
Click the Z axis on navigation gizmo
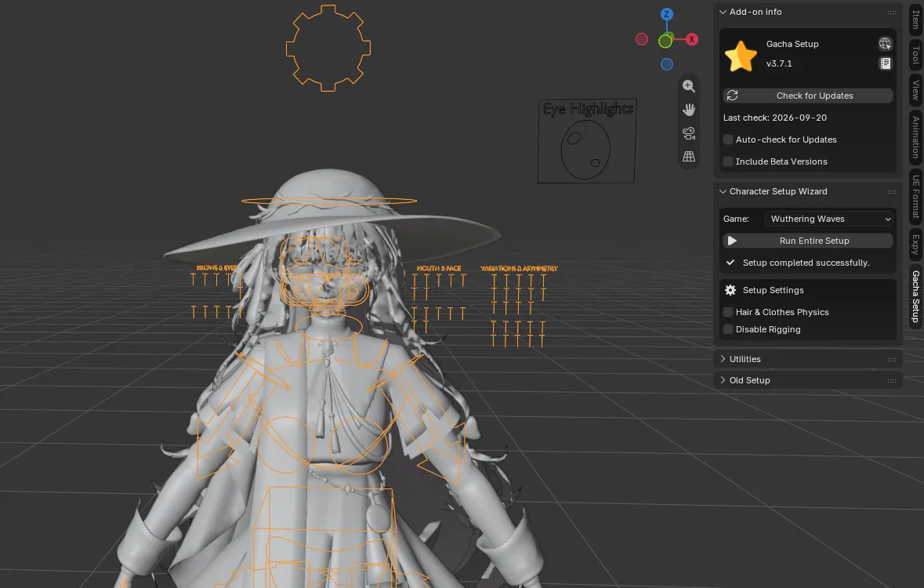point(666,14)
